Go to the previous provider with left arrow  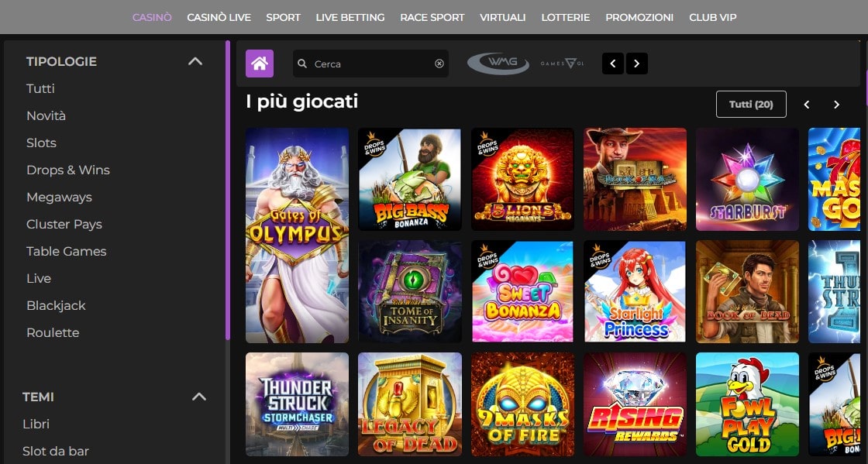(613, 64)
